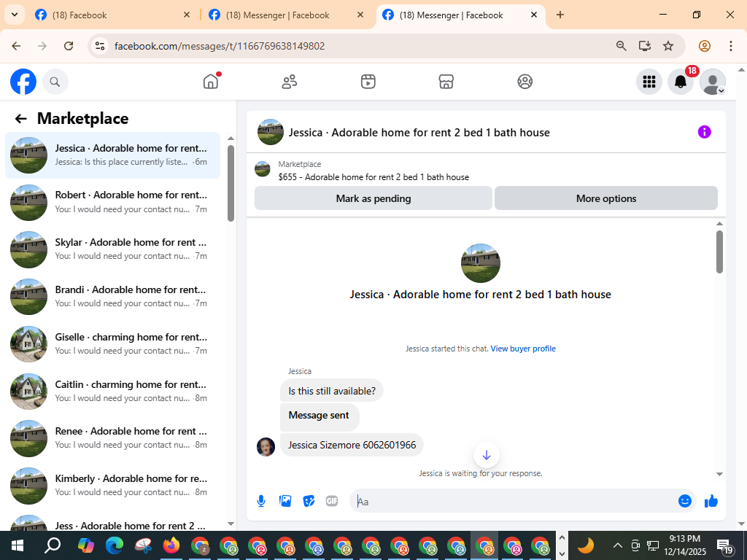Open the Facebook search magnifier
This screenshot has height=560, width=747.
point(55,82)
